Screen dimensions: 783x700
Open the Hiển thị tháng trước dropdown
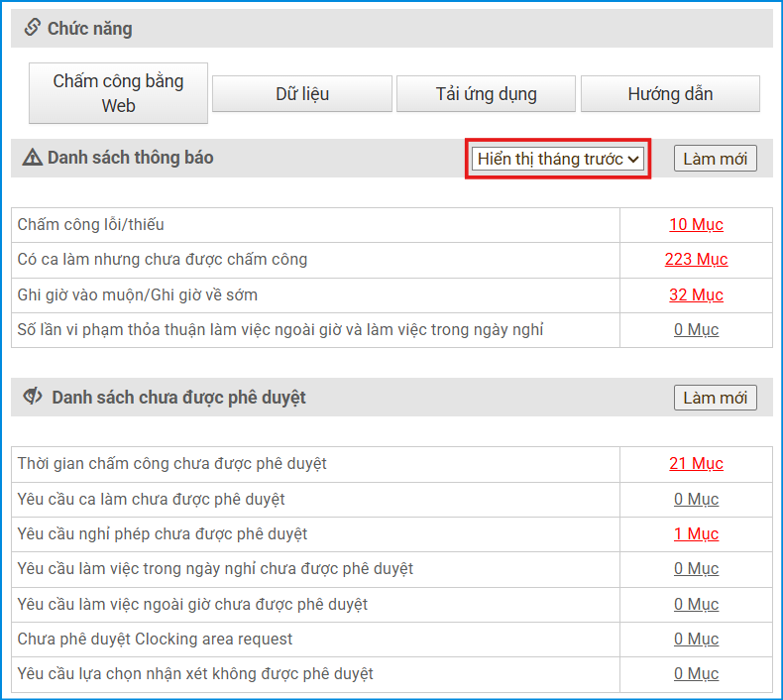point(558,159)
